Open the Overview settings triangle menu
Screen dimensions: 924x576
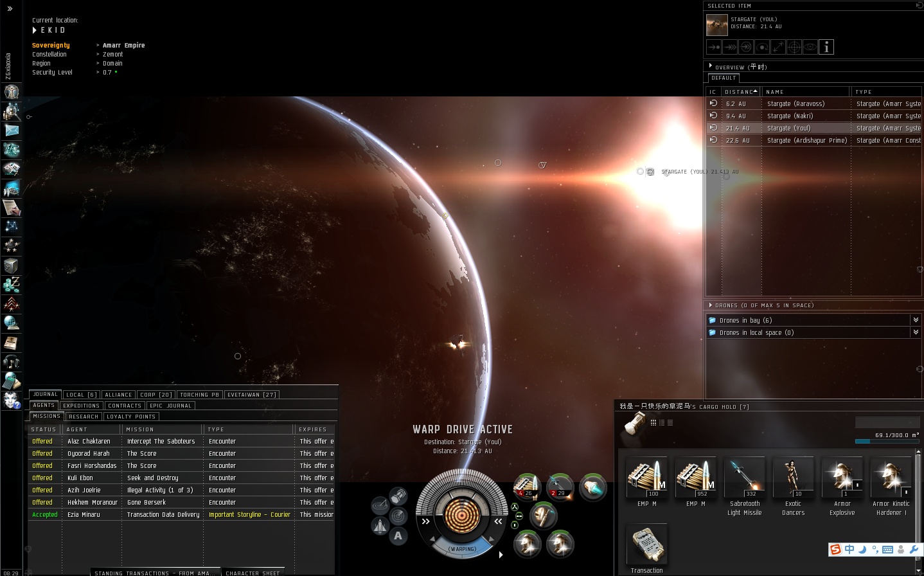710,66
